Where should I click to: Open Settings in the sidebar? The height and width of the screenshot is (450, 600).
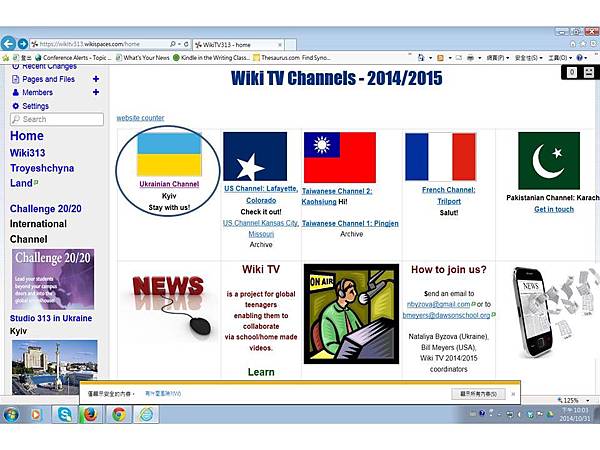click(35, 106)
